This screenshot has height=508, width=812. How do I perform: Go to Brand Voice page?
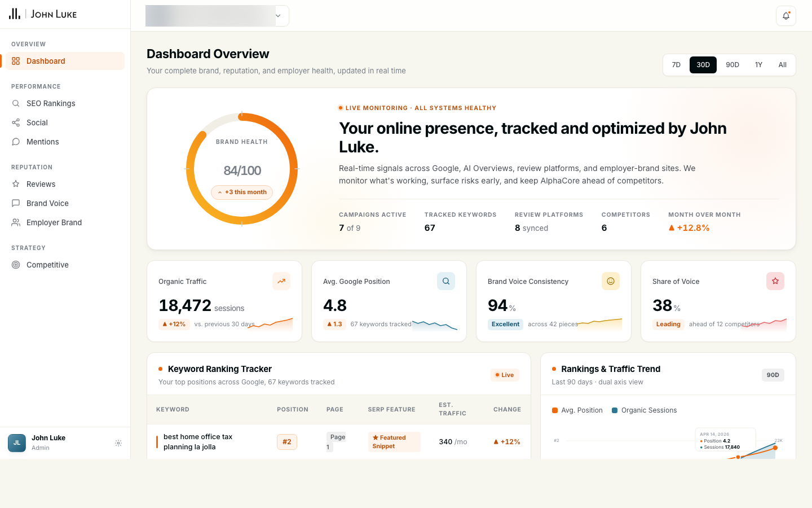coord(65,203)
